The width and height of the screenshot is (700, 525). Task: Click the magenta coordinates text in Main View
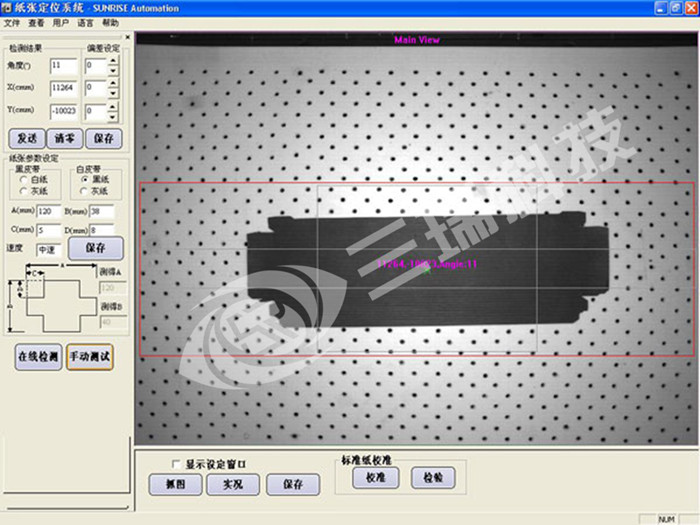pyautogui.click(x=427, y=264)
